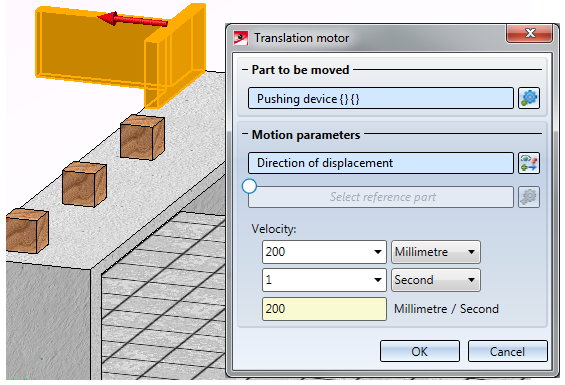
Task: Click the red direction arrow on the pushing device
Action: click(133, 19)
